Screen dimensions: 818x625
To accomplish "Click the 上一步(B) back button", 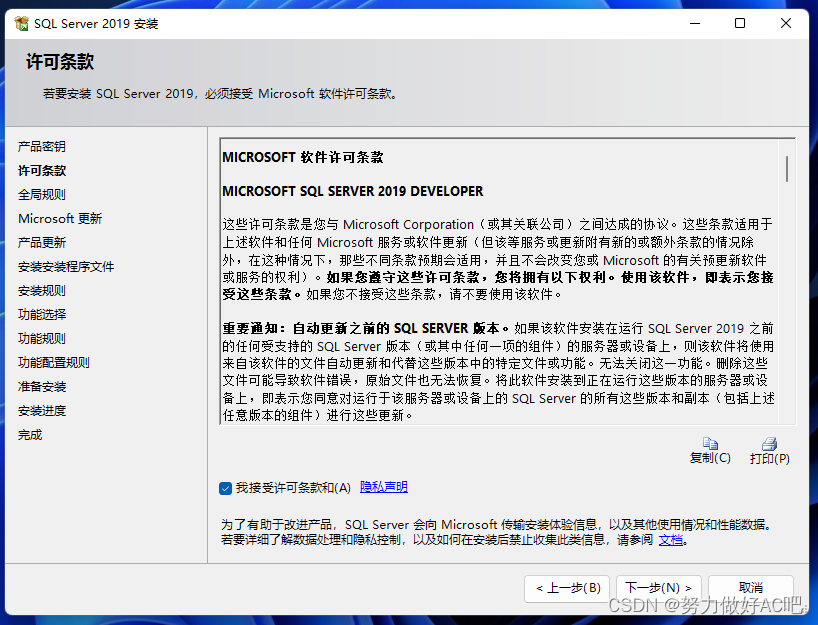I will tap(567, 588).
